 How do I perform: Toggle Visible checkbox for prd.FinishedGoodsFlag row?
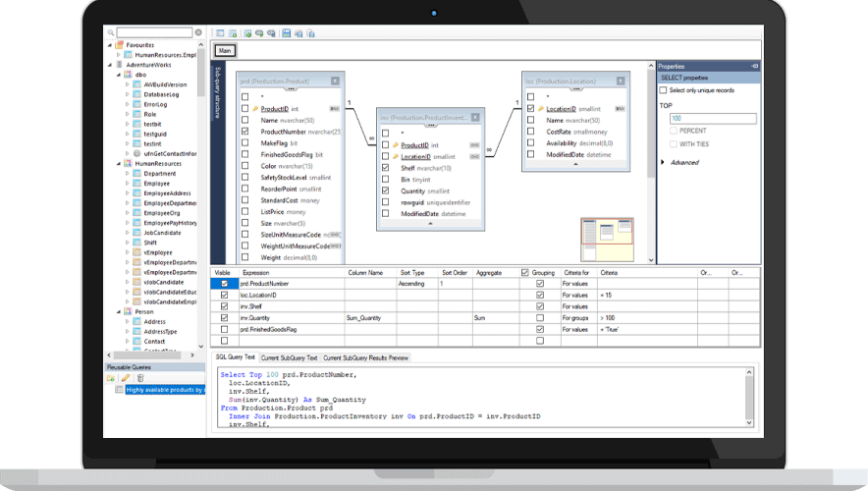(x=224, y=329)
